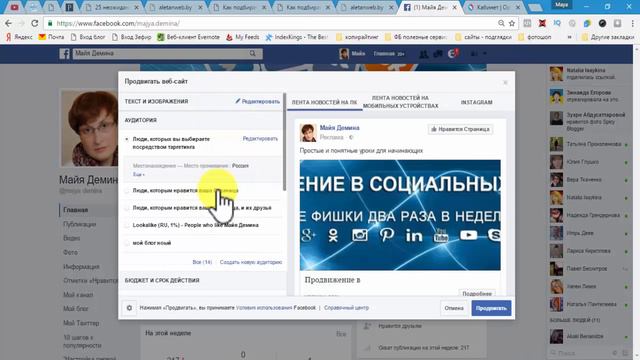Select the Lookalike (RU, 1%) audience
This screenshot has height=360, width=640.
pyautogui.click(x=127, y=225)
